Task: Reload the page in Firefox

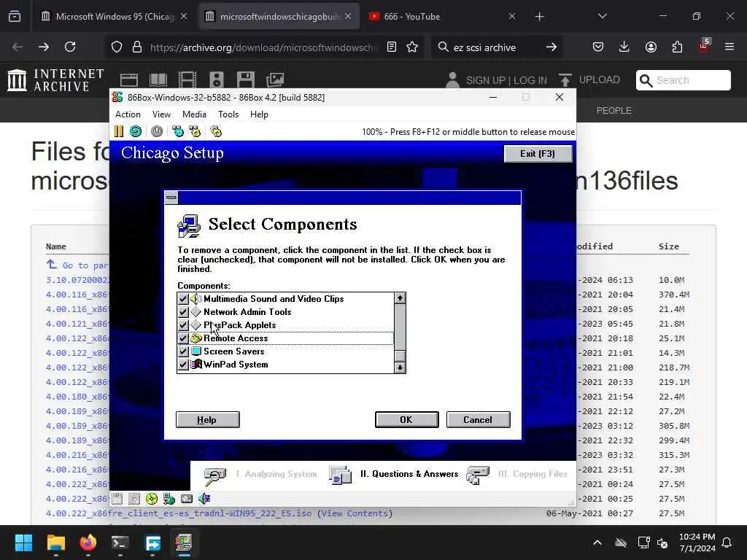Action: [x=70, y=47]
